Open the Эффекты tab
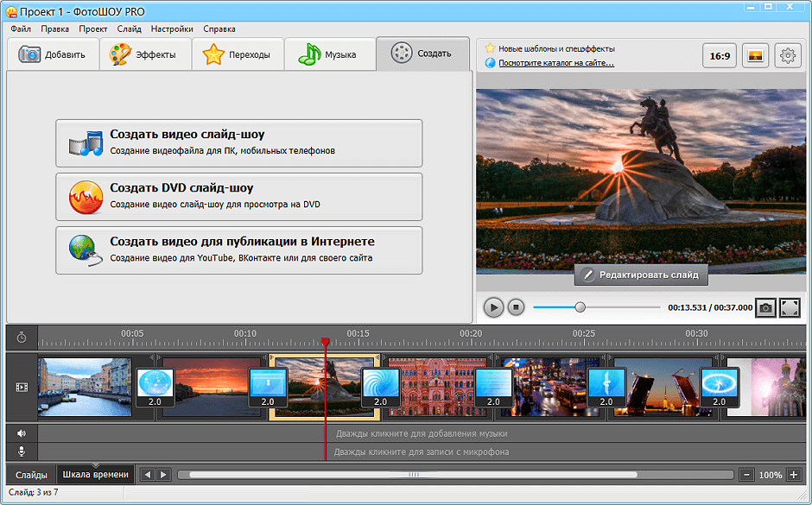This screenshot has width=812, height=505. click(x=145, y=54)
